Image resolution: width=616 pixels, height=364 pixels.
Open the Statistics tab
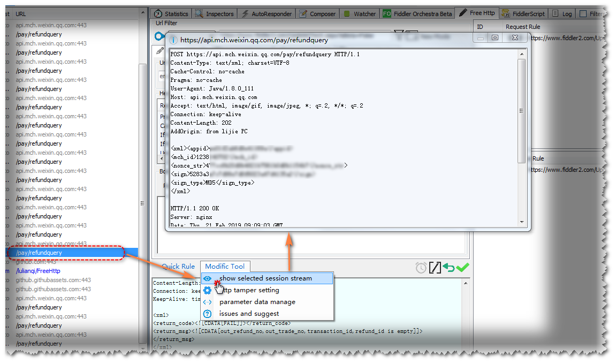pos(172,14)
